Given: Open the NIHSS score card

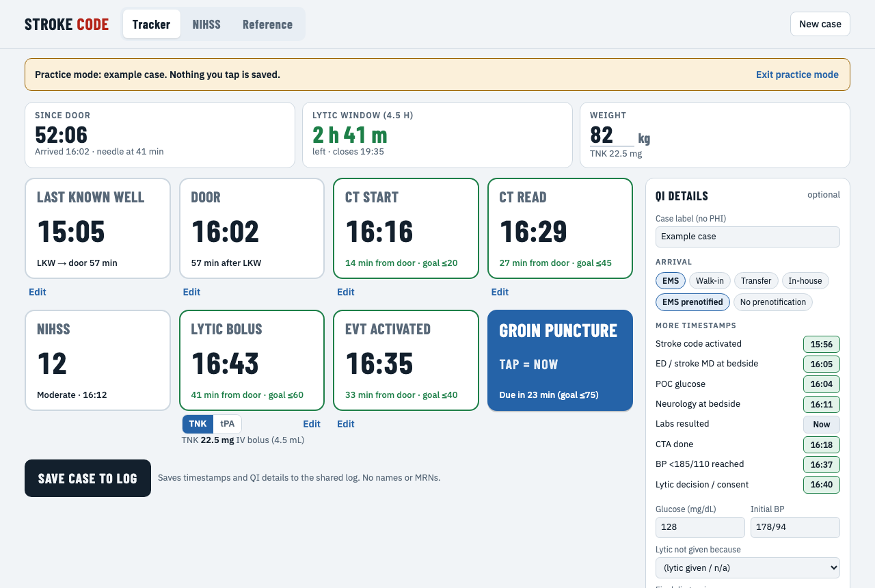Looking at the screenshot, I should (98, 360).
